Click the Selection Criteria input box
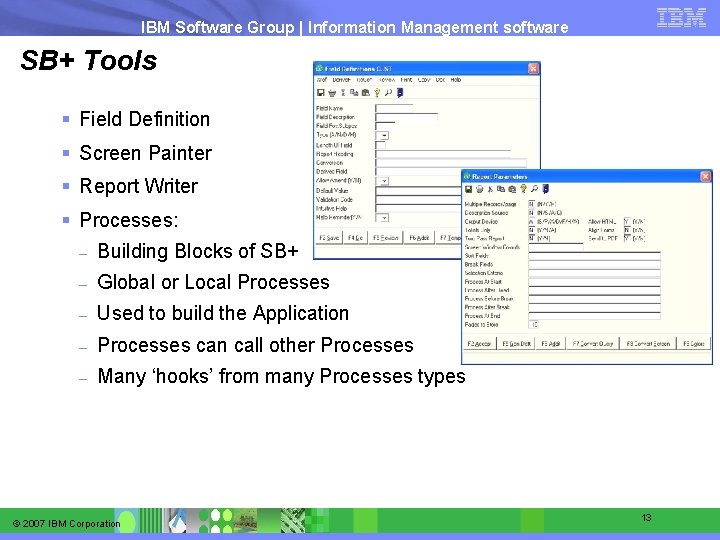The width and height of the screenshot is (720, 540). coord(594,273)
